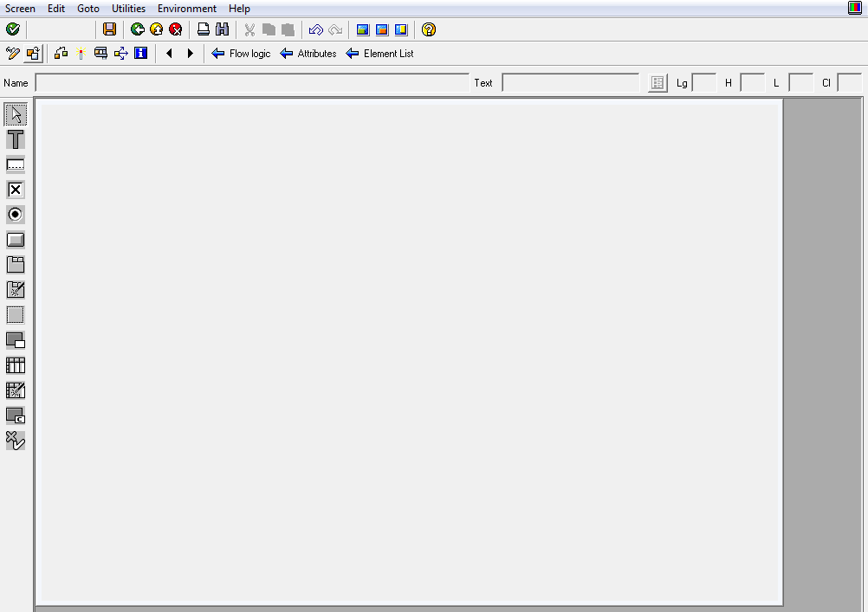Open screen Attributes
The height and width of the screenshot is (612, 868).
(x=308, y=53)
